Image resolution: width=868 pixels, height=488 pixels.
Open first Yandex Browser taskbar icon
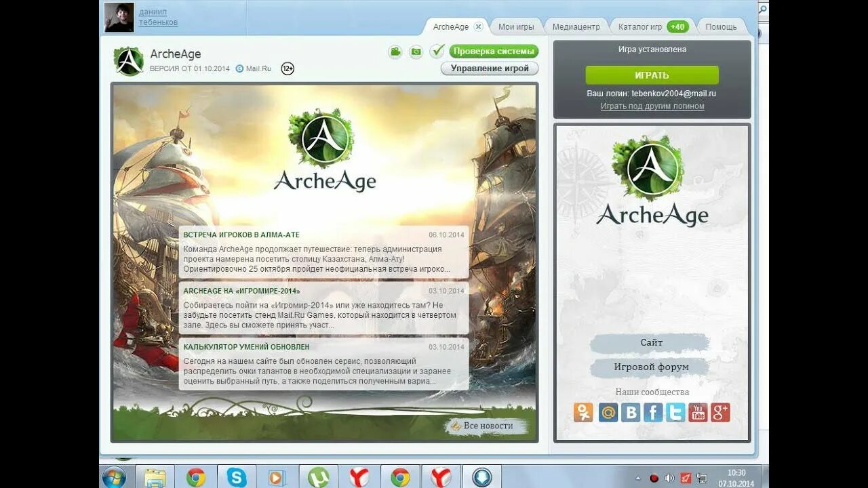359,477
